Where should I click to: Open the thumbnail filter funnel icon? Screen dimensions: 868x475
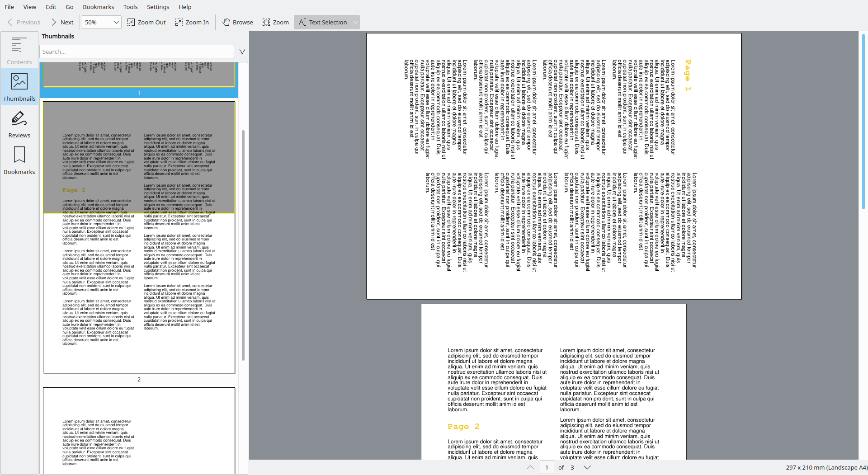[242, 52]
